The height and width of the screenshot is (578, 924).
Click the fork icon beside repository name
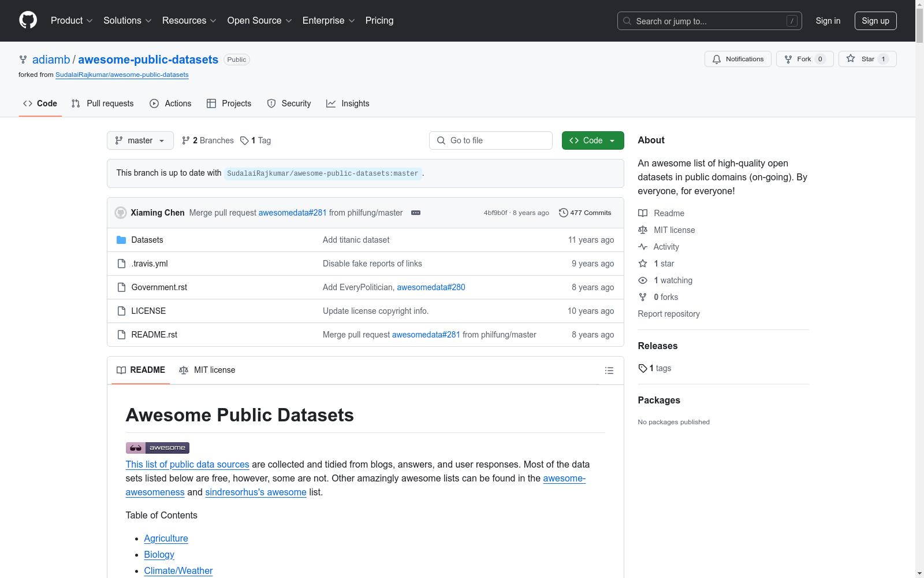(23, 60)
